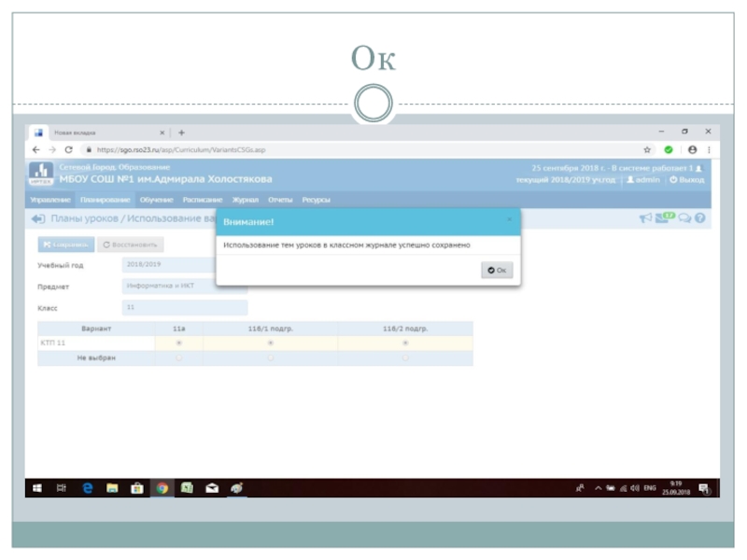The width and height of the screenshot is (747, 560).
Task: Click the ИРТех logo icon
Action: [x=41, y=174]
